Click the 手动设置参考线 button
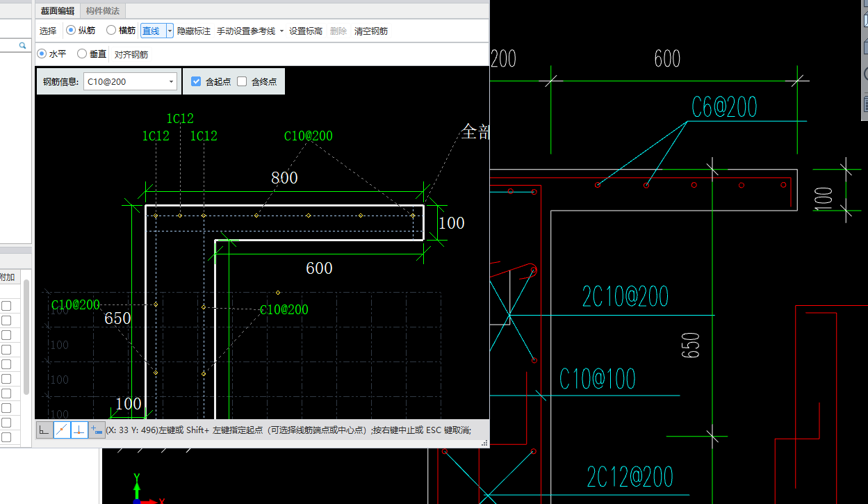Image resolution: width=868 pixels, height=504 pixels. pos(246,31)
